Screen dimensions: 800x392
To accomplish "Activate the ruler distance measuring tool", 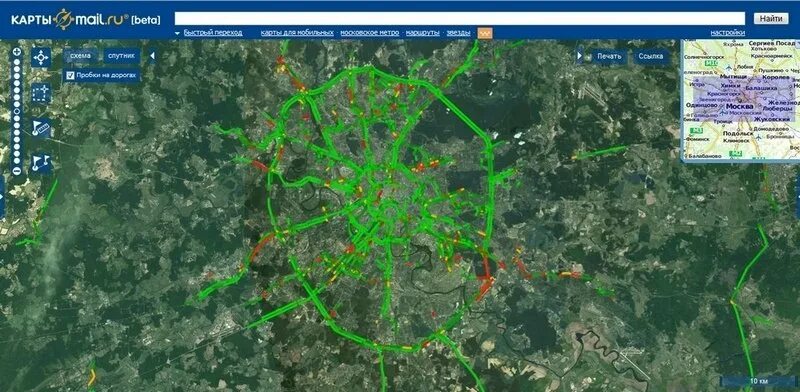I will 41,128.
